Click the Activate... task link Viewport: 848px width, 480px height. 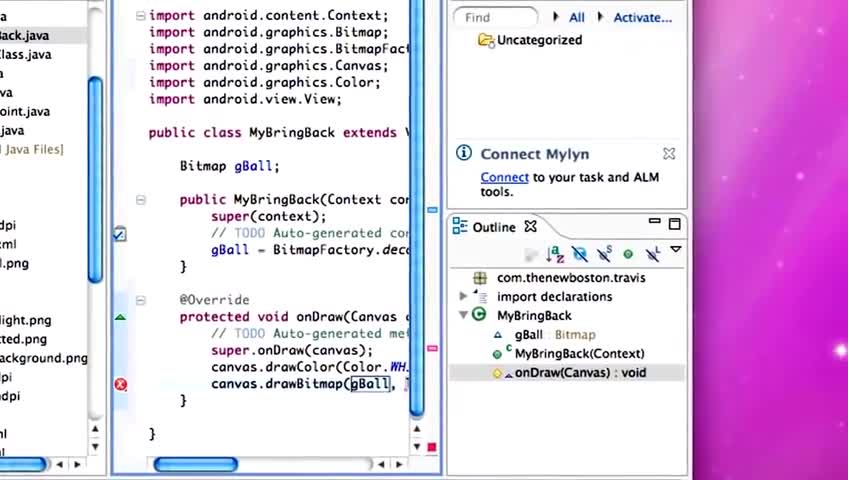642,18
